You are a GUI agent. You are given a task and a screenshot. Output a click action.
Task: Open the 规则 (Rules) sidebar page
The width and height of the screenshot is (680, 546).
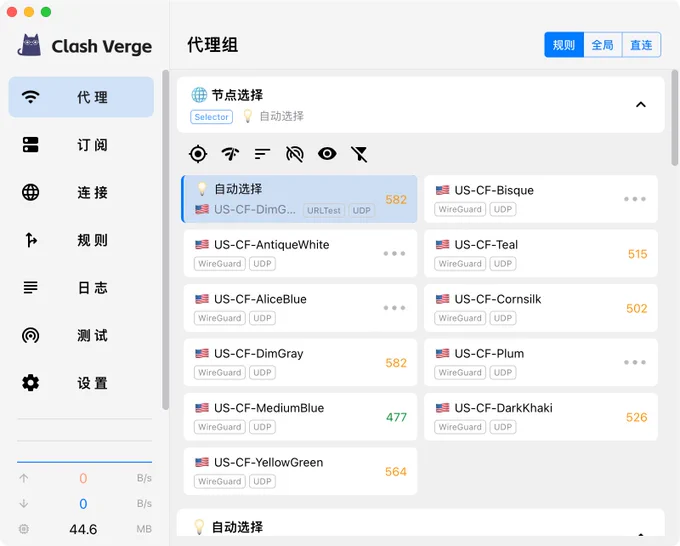[x=81, y=240]
